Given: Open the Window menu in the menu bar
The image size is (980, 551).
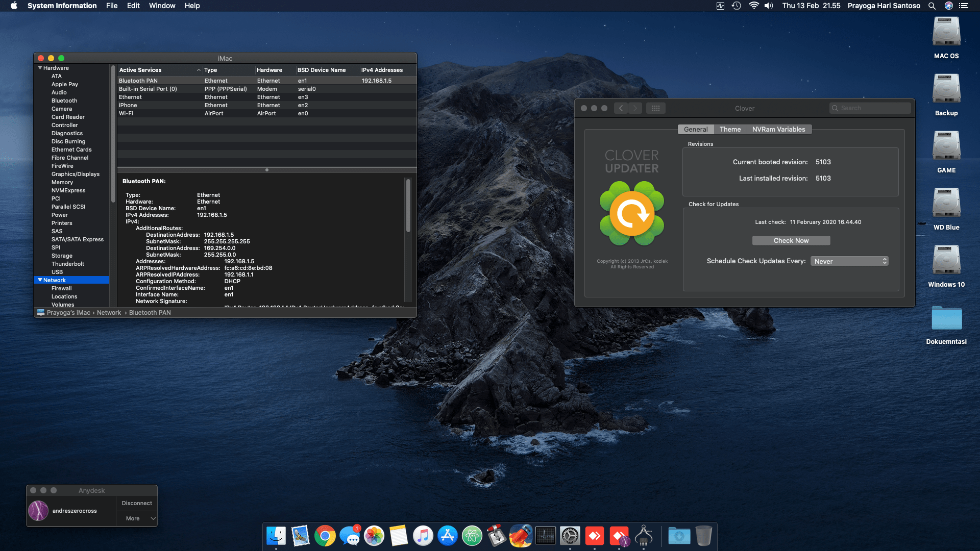Looking at the screenshot, I should pos(162,6).
